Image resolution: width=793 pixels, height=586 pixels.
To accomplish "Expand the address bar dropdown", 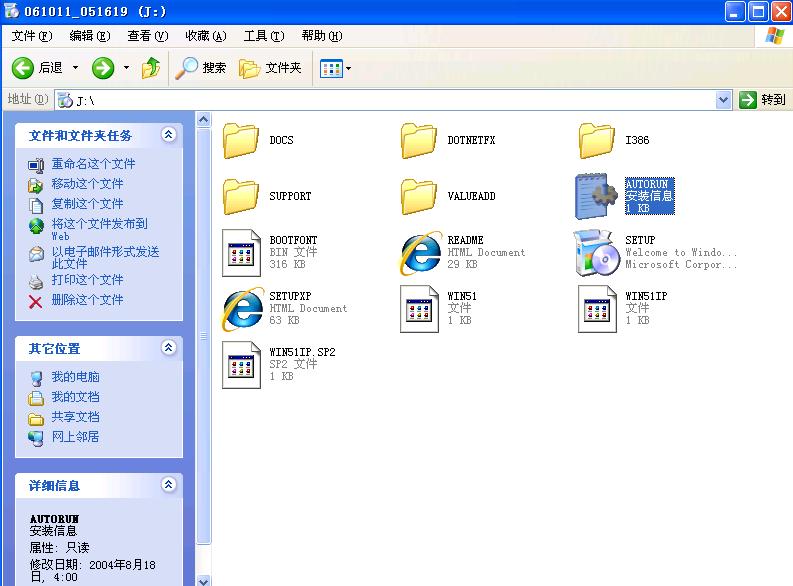I will (x=724, y=100).
